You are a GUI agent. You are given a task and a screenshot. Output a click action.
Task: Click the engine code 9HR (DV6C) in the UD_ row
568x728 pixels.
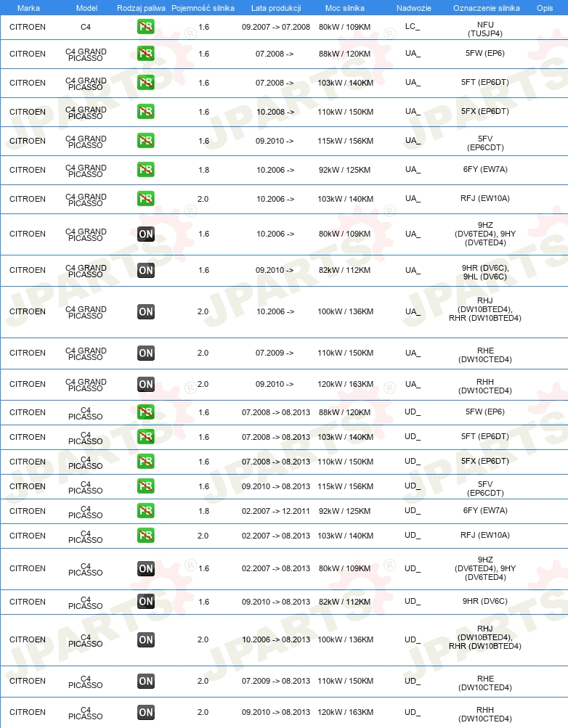coord(485,601)
